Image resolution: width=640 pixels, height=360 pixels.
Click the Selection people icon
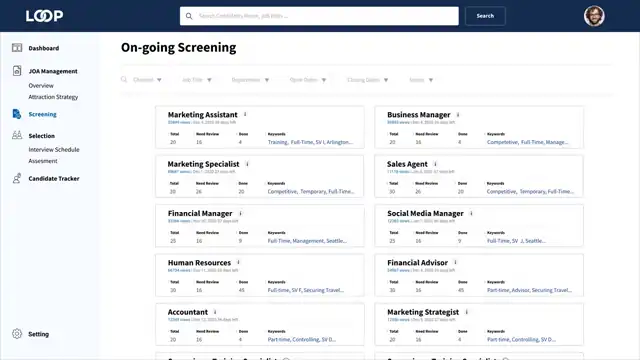pos(17,135)
